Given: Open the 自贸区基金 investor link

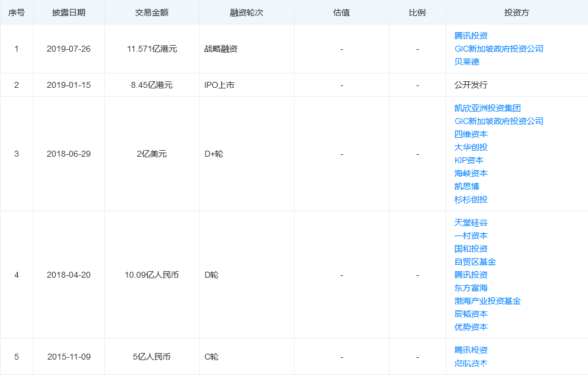Looking at the screenshot, I should (x=475, y=262).
